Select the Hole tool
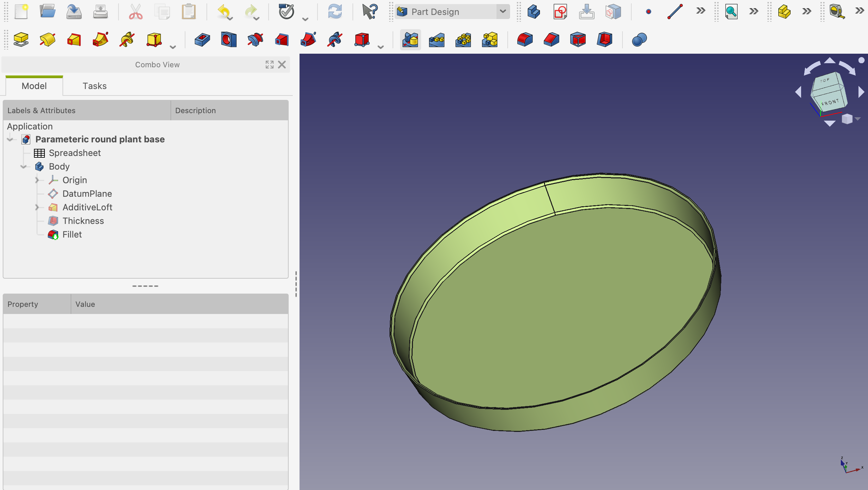 [229, 40]
